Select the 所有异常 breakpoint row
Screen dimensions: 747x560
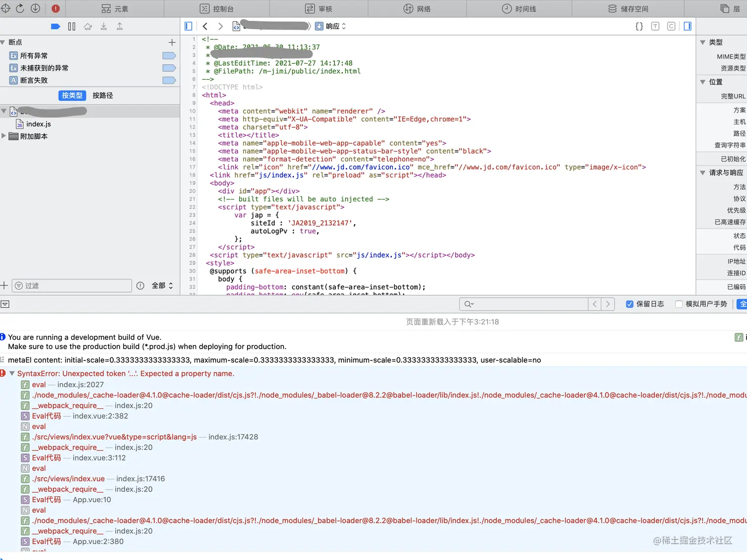pos(89,56)
